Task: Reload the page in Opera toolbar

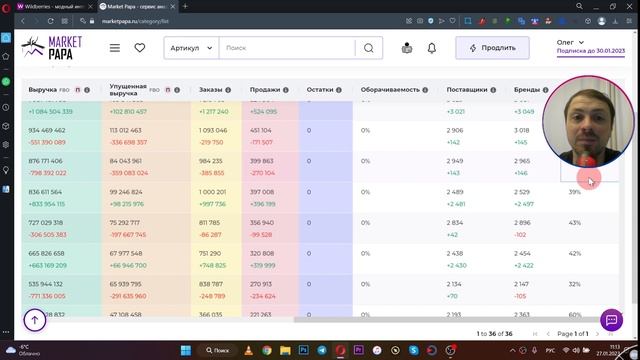Action: pyautogui.click(x=50, y=21)
